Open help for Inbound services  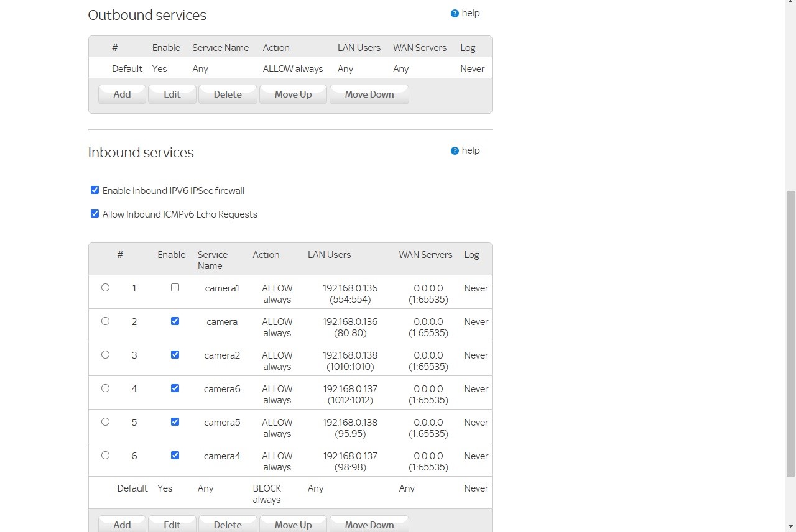click(x=465, y=150)
